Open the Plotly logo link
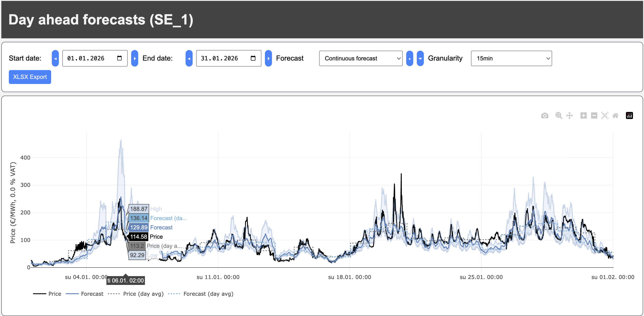This screenshot has width=644, height=316. (629, 115)
